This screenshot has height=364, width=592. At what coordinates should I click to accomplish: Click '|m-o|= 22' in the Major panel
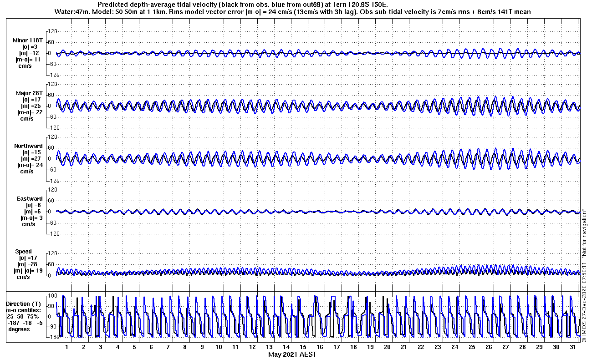(30, 112)
